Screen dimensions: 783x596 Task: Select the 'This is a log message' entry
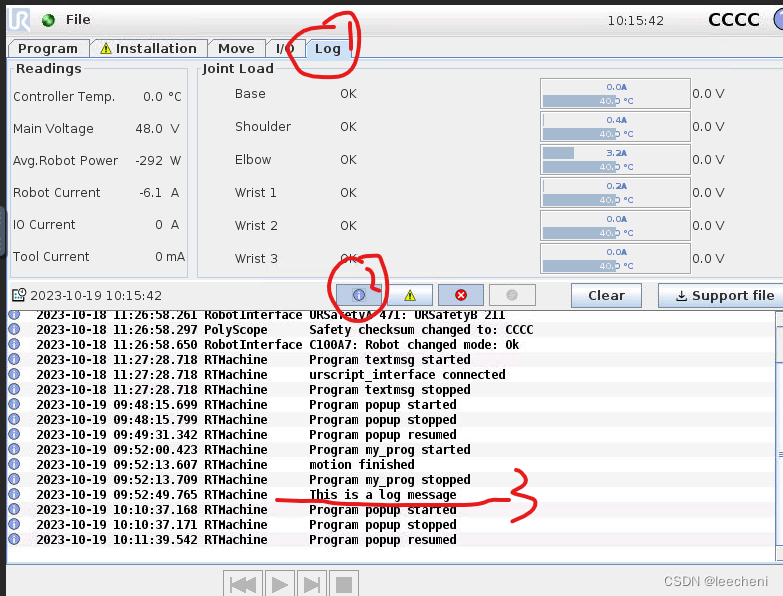coord(391,495)
